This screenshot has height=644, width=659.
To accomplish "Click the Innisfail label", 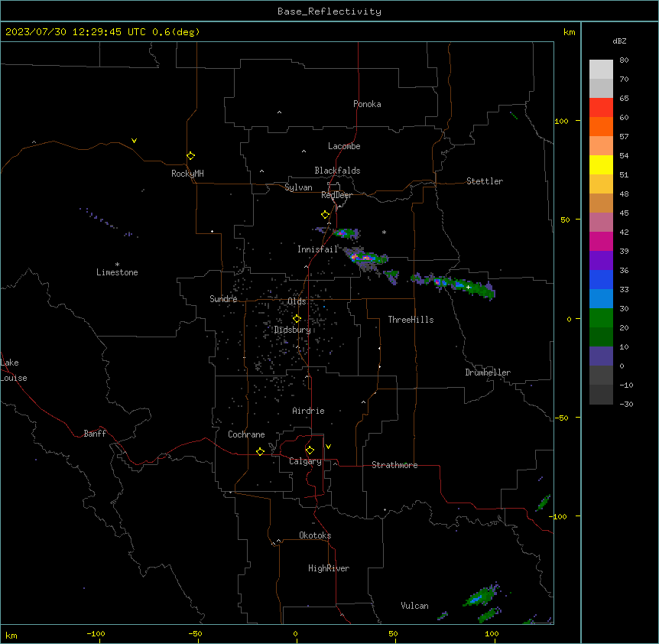I will tap(318, 249).
